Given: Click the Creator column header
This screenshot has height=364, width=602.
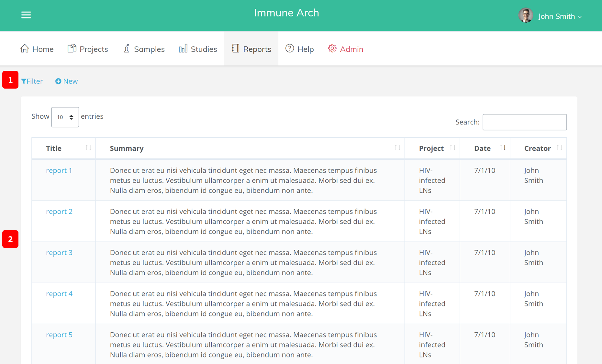Looking at the screenshot, I should (x=538, y=148).
